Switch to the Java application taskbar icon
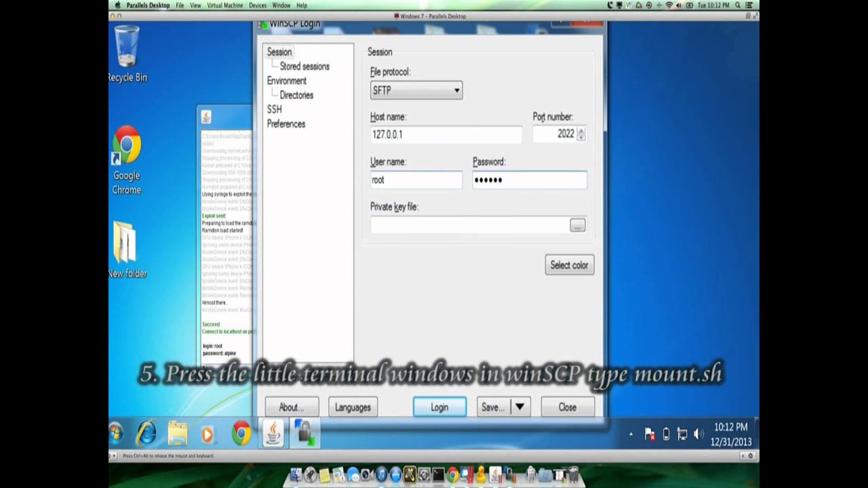Screen dimensions: 868x488 point(273,433)
